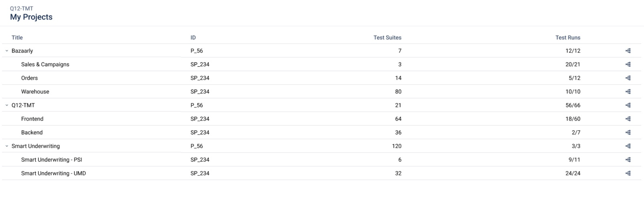The image size is (644, 202).
Task: Collapse the Smart Underwriting project group
Action: click(x=7, y=146)
